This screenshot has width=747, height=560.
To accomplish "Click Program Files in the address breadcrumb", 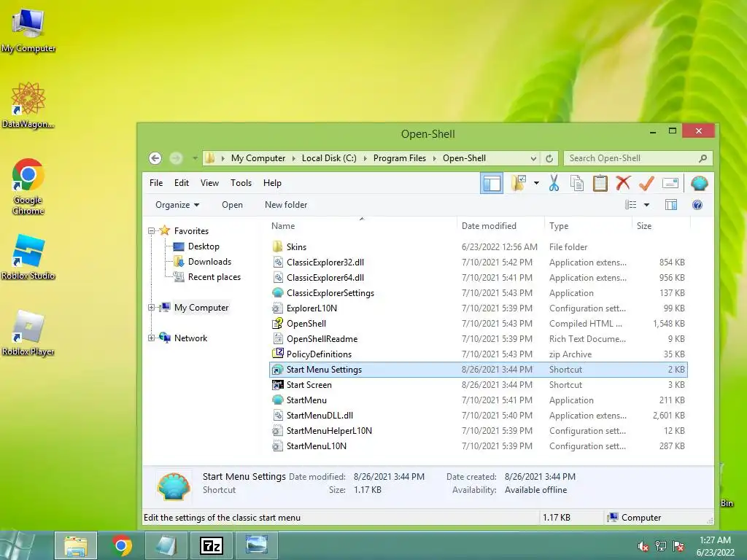I will [x=400, y=158].
